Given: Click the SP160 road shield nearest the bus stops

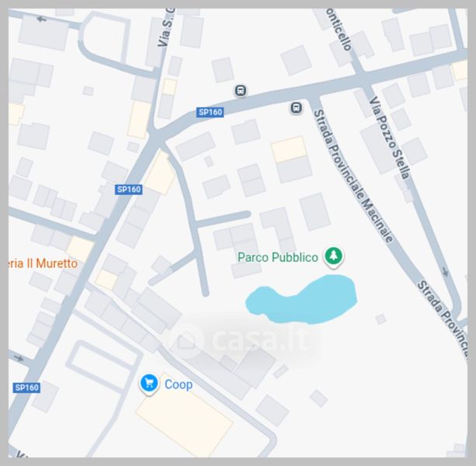Looking at the screenshot, I should [210, 113].
